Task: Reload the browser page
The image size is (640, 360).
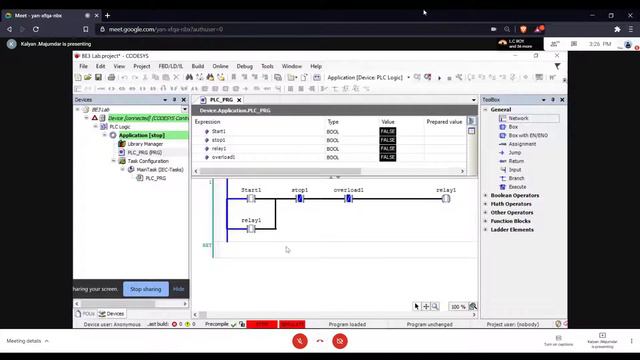Action: point(36,29)
